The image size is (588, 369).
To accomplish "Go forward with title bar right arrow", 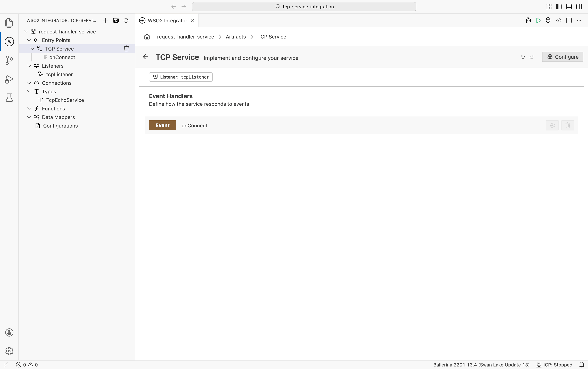I will 184,7.
